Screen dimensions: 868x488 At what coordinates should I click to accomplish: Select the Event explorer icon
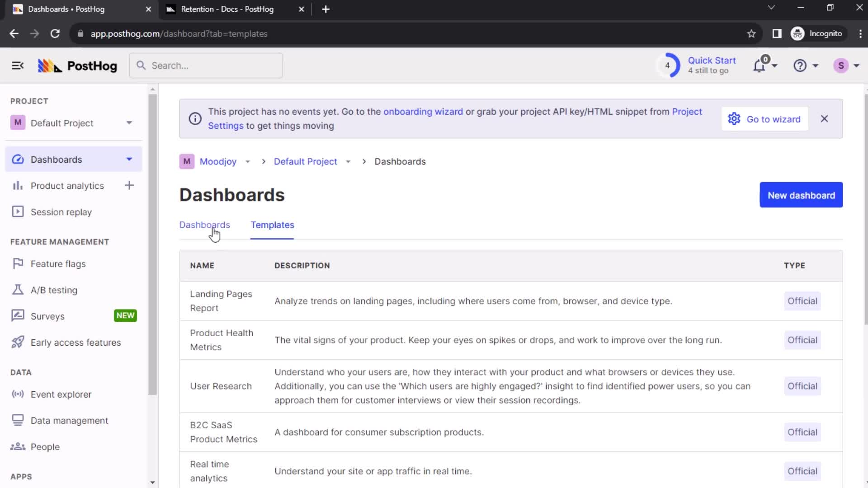(x=17, y=394)
